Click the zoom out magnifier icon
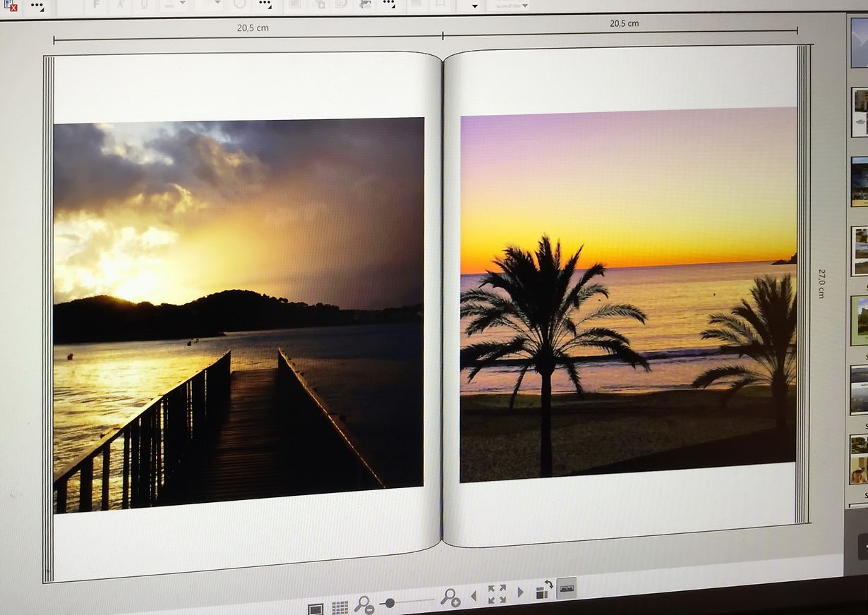The height and width of the screenshot is (615, 868). [x=364, y=604]
